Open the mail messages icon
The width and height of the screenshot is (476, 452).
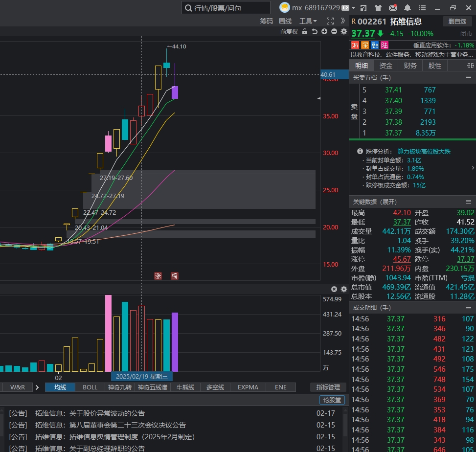392,8
